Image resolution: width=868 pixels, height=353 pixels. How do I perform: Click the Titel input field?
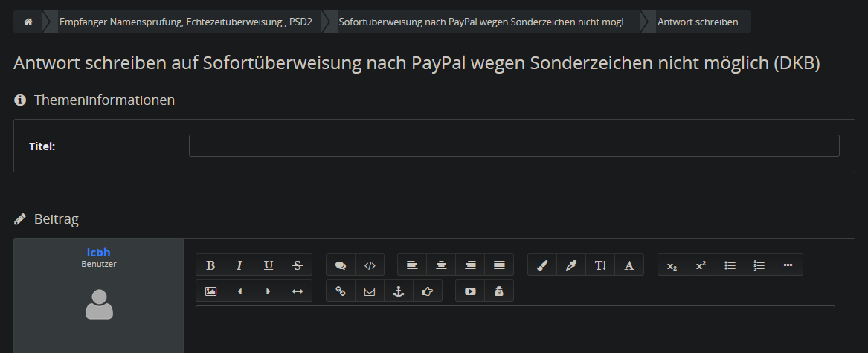514,146
